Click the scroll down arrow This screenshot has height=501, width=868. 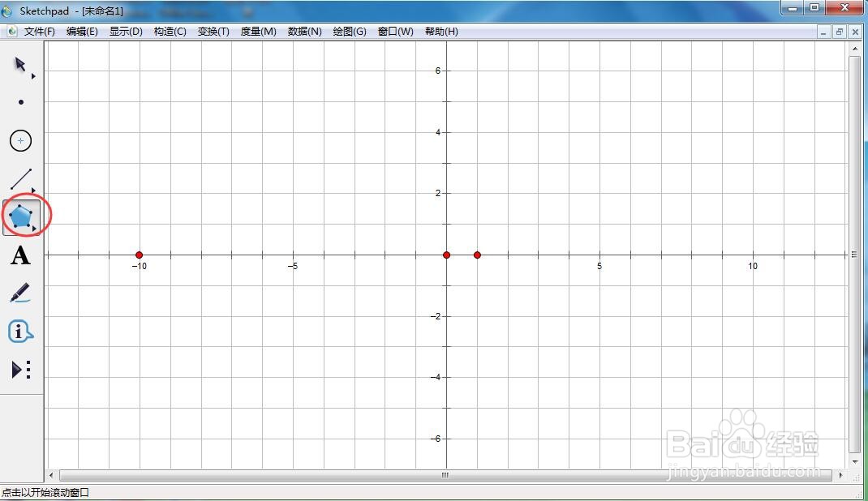[x=854, y=461]
